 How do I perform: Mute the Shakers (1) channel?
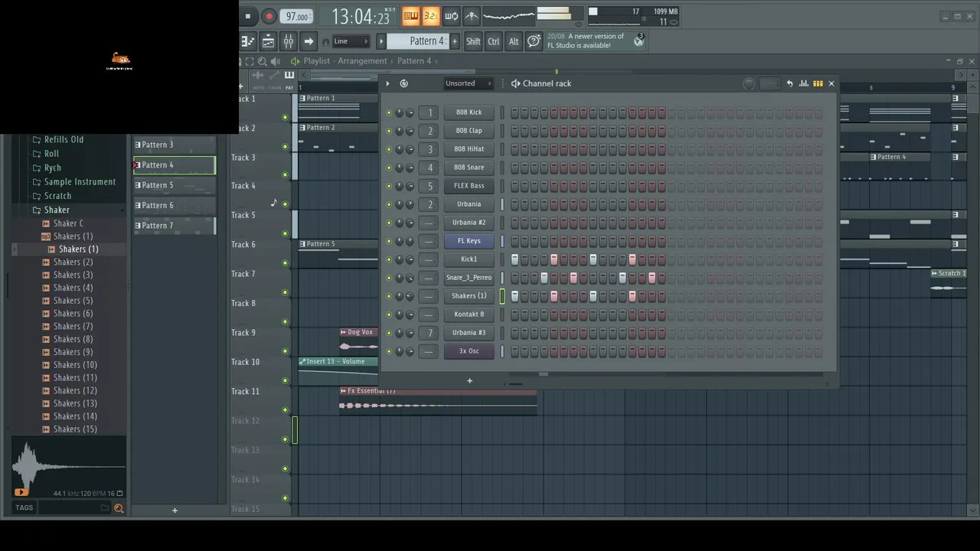point(389,296)
